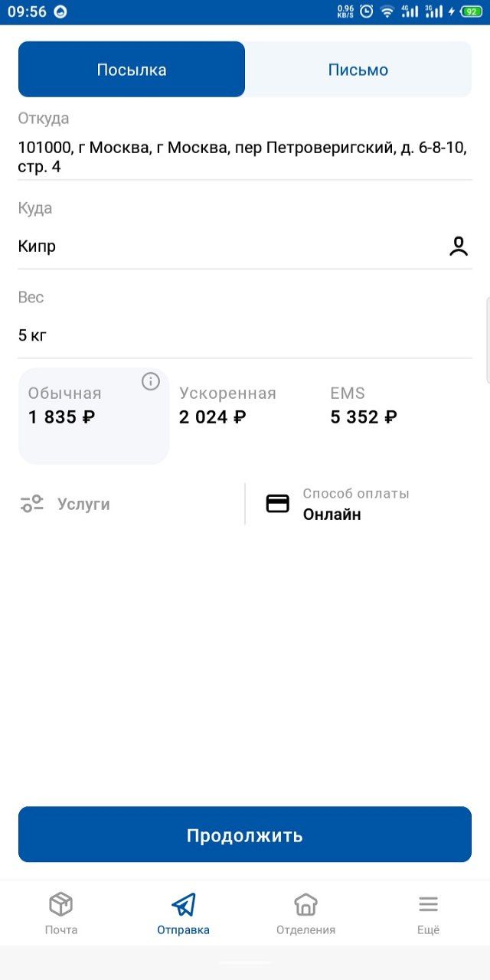Edit the Откуда sender address field
The image size is (490, 980).
(243, 157)
